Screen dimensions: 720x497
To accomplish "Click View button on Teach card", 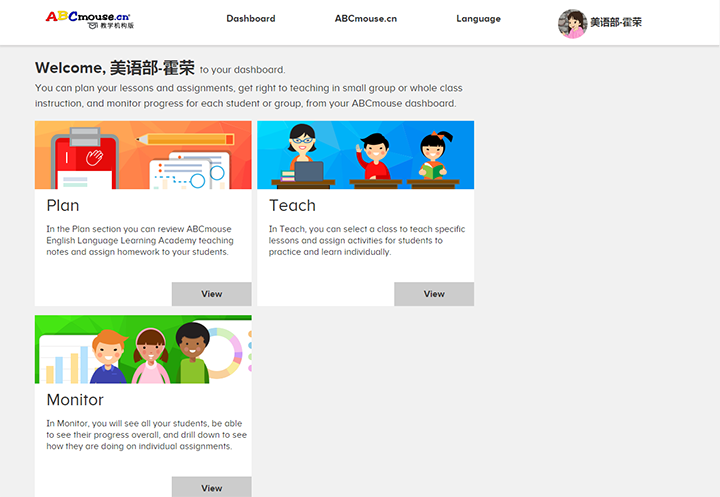I will pyautogui.click(x=434, y=294).
